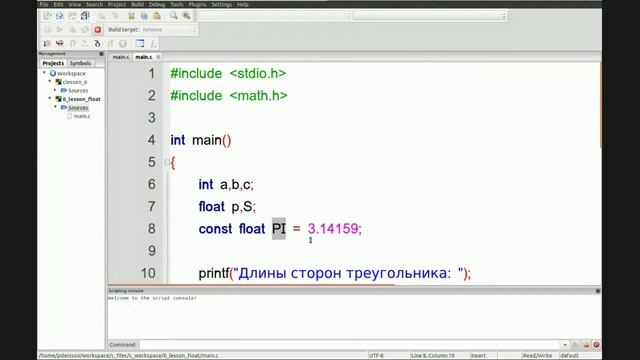Screen dimensions: 640x360
Task: Open the Search menu
Action: [94, 4]
